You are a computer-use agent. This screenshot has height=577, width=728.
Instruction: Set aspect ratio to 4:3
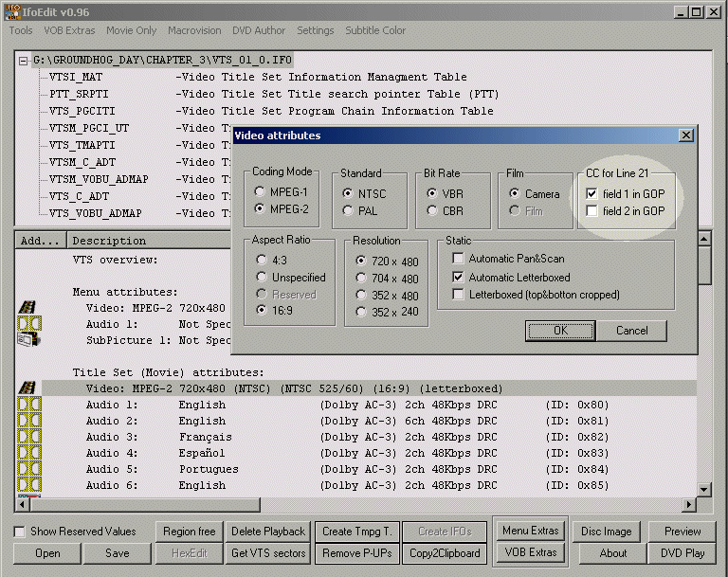tap(272, 260)
